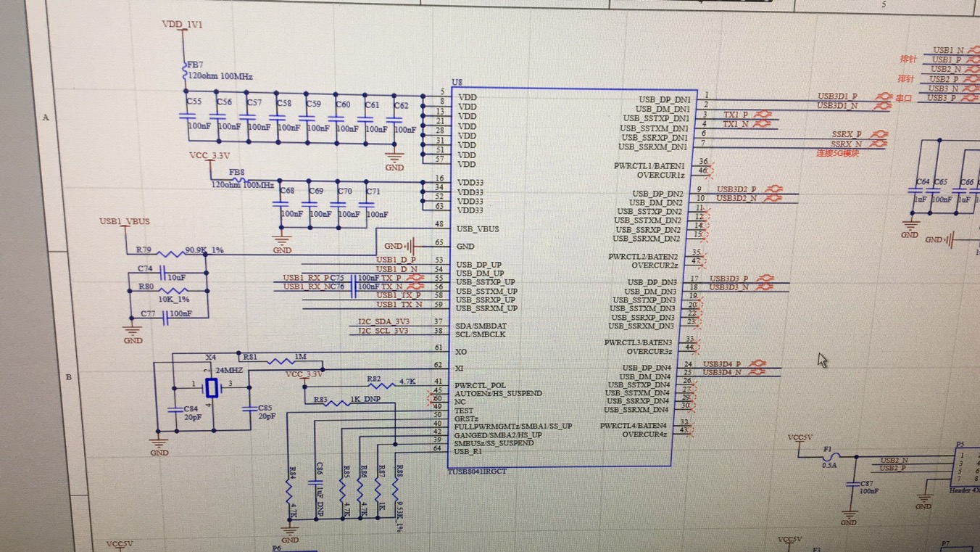
Task: Click the 串口 annotation text
Action: tap(904, 98)
